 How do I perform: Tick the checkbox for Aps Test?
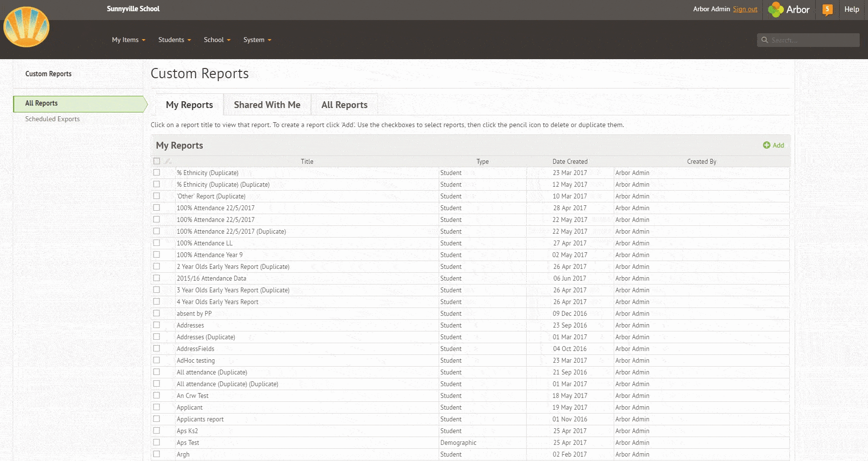pyautogui.click(x=156, y=442)
